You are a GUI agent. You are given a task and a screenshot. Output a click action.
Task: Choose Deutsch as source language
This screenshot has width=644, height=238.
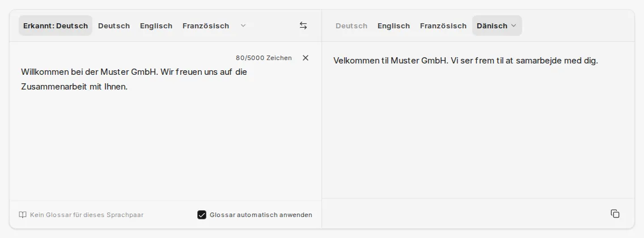[x=114, y=25]
